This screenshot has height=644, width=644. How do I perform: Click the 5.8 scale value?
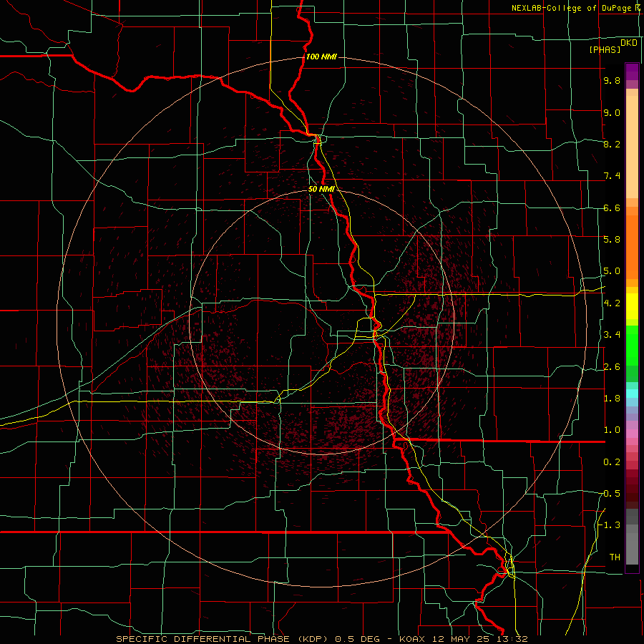point(612,239)
